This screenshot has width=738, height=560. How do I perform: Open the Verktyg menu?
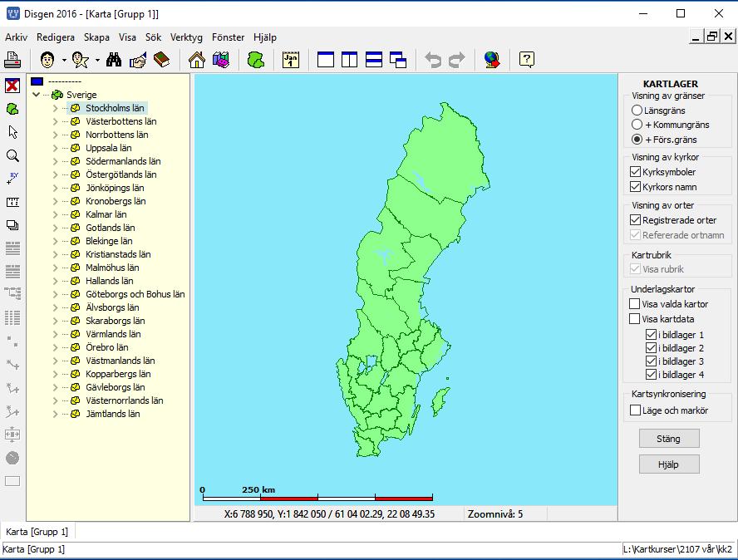click(186, 37)
